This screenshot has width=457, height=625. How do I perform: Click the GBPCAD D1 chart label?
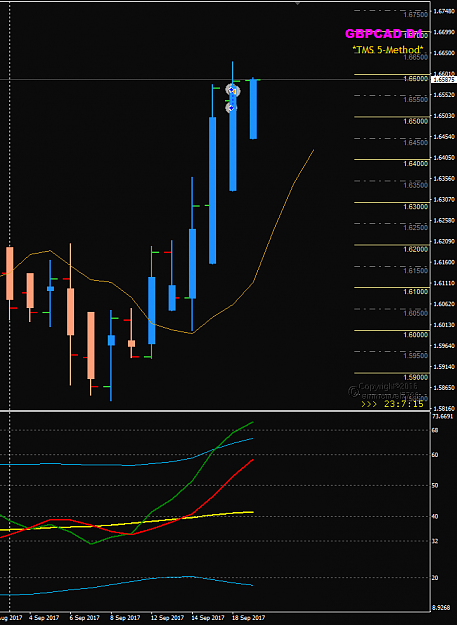pyautogui.click(x=382, y=34)
